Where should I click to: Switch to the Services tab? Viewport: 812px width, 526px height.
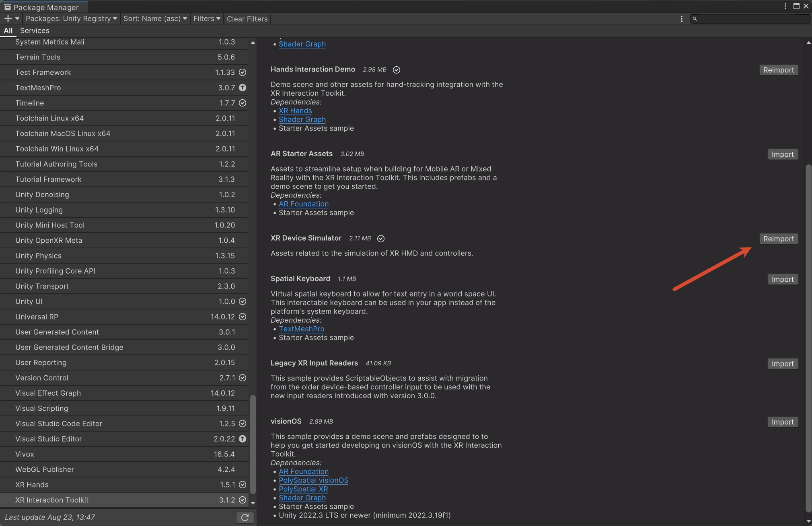(x=35, y=31)
